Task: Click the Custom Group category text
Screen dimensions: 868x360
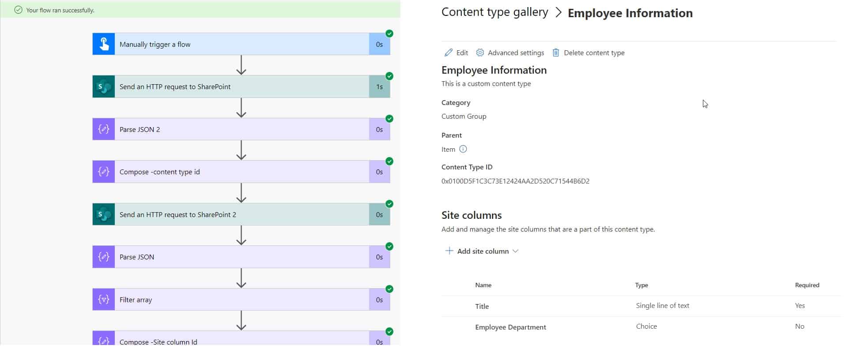Action: coord(464,116)
